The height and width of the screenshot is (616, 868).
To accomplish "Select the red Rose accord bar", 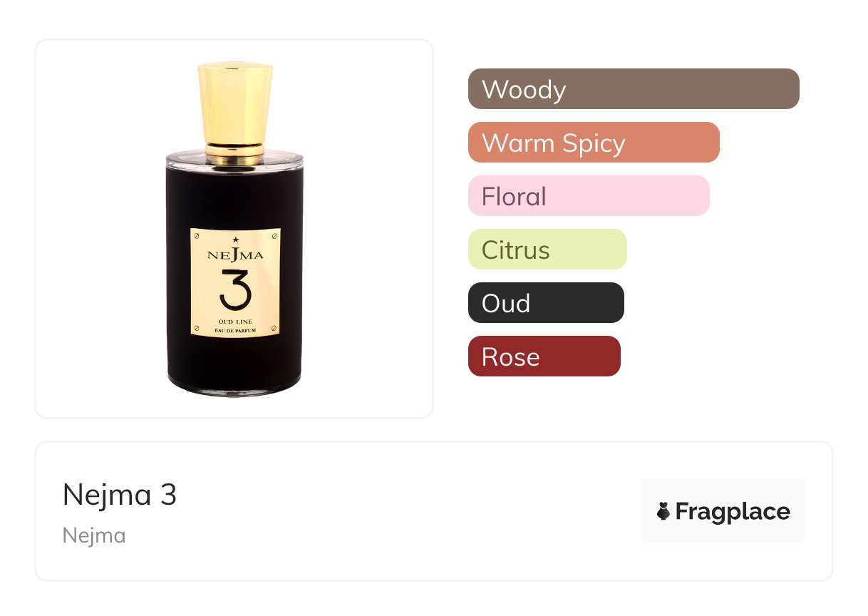I will (544, 356).
